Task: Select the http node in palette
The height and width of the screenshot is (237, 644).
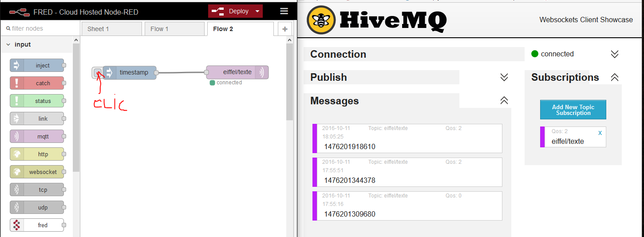Action: tap(37, 154)
